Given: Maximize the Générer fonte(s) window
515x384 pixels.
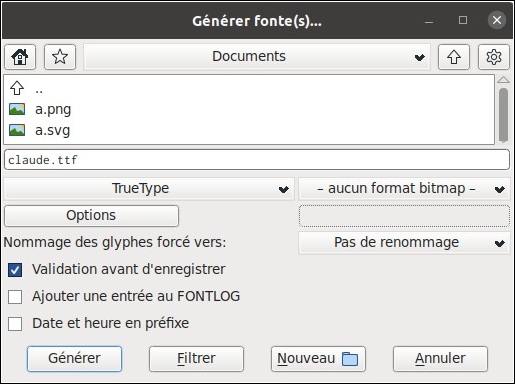Looking at the screenshot, I should (463, 20).
